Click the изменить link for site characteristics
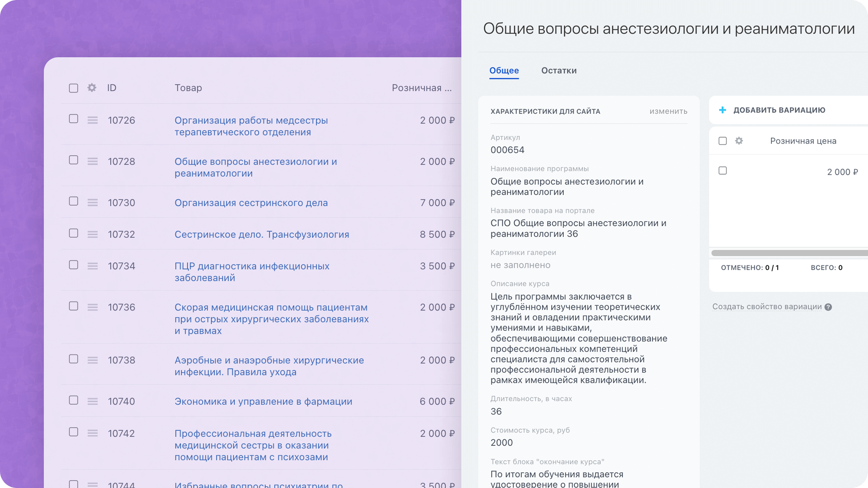 (668, 111)
